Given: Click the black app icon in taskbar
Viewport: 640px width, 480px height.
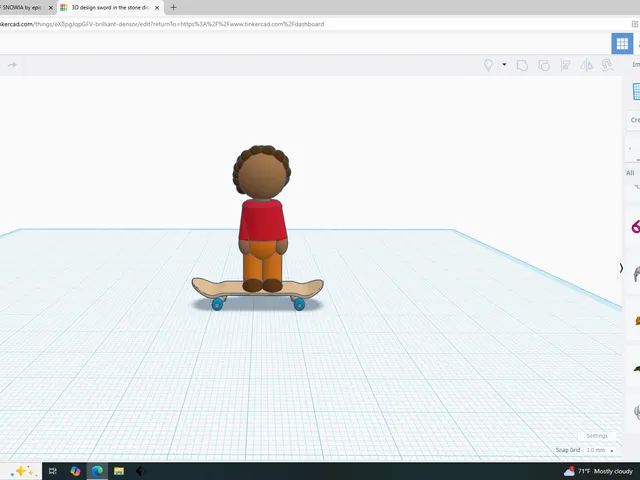Looking at the screenshot, I should pos(140,471).
